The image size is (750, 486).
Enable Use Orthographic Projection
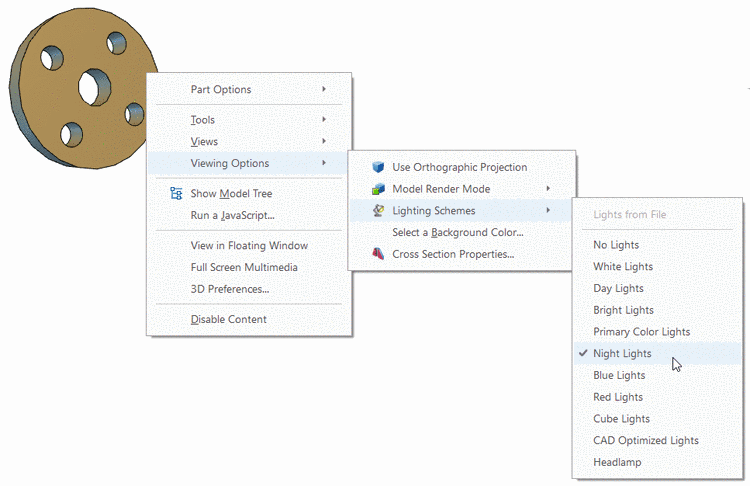(x=462, y=167)
